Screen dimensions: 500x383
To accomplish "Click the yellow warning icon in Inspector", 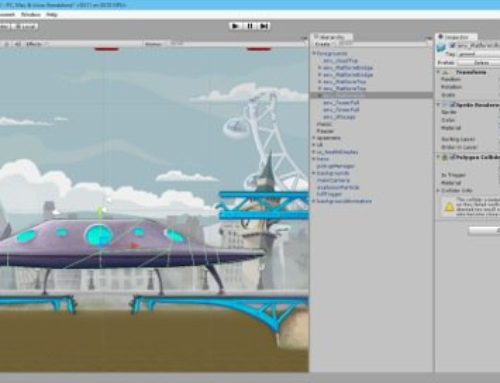I will tap(449, 208).
